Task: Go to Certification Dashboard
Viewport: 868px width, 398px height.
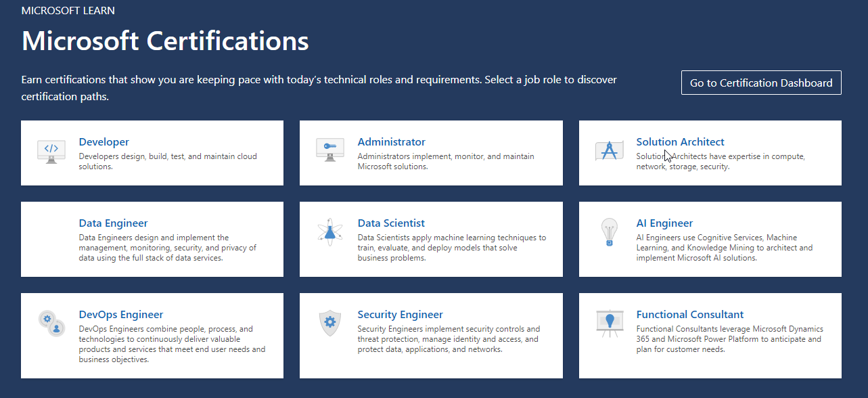Action: (x=761, y=83)
